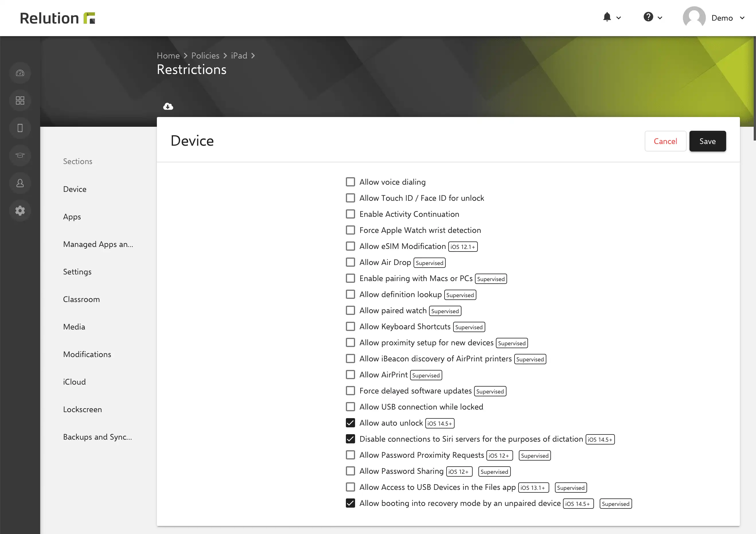The image size is (756, 534).
Task: Enable Allow voice dialing checkbox
Action: point(350,182)
